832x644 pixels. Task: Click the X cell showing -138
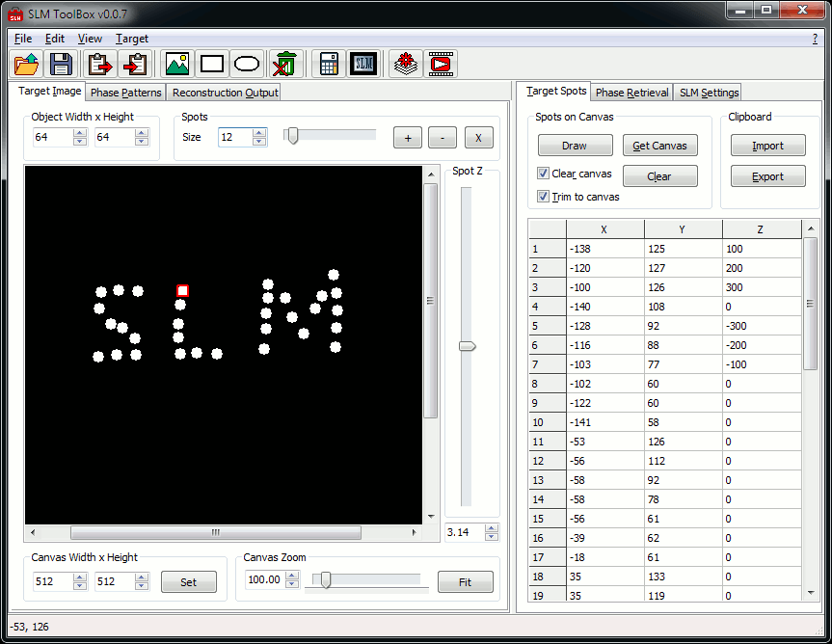click(x=604, y=249)
